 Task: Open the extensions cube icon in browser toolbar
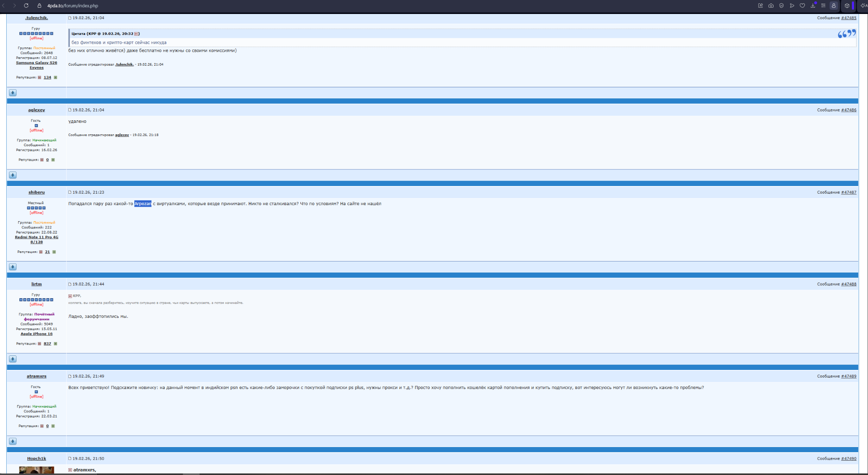click(847, 6)
